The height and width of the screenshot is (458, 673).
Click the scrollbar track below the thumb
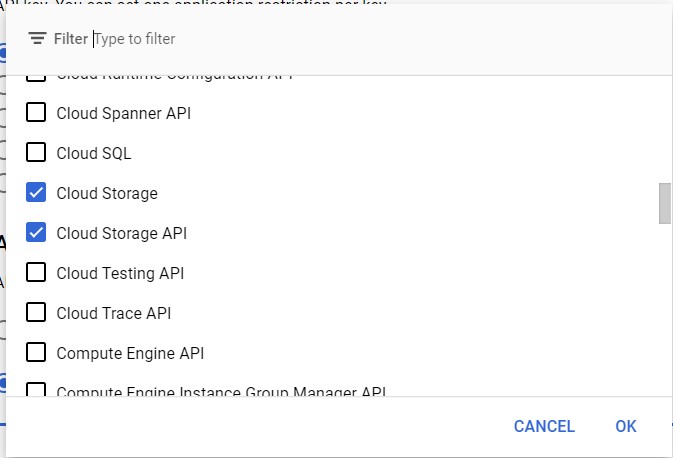pos(664,320)
